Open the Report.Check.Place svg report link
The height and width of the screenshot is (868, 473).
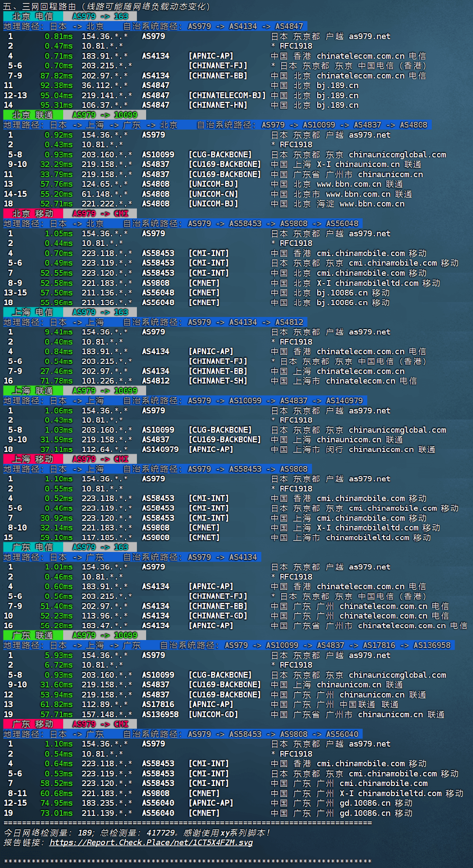(x=151, y=842)
